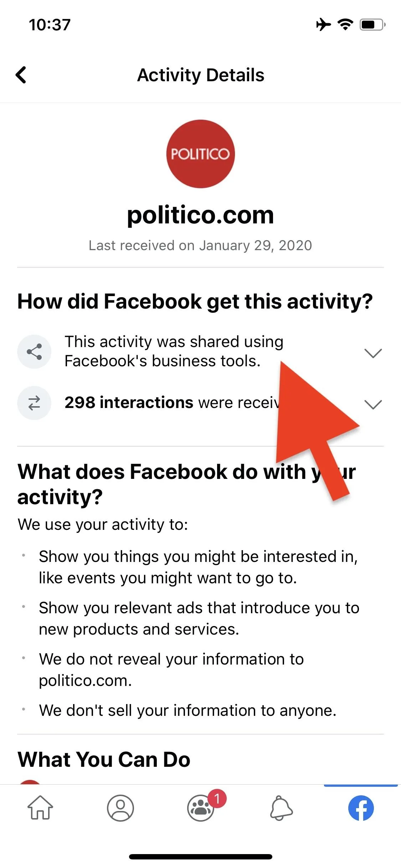The height and width of the screenshot is (868, 401).
Task: Tap the interactions arrows icon
Action: point(34,403)
